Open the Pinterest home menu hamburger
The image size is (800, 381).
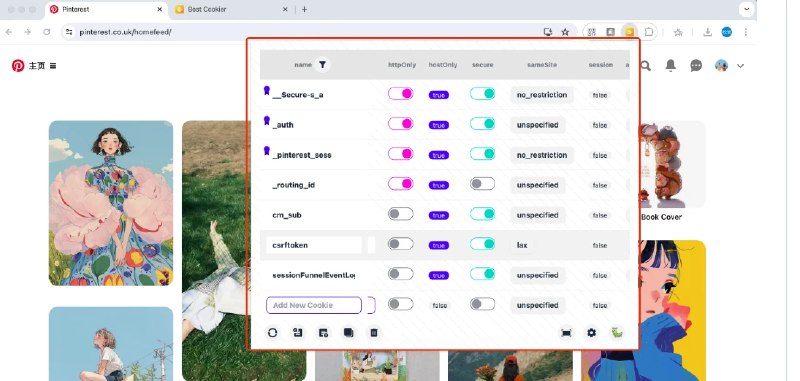[x=53, y=66]
